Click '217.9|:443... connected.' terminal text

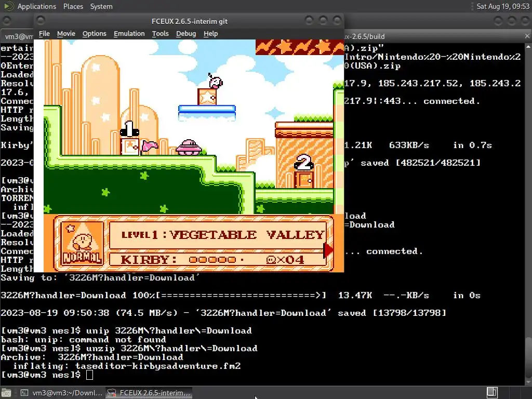[x=412, y=101]
